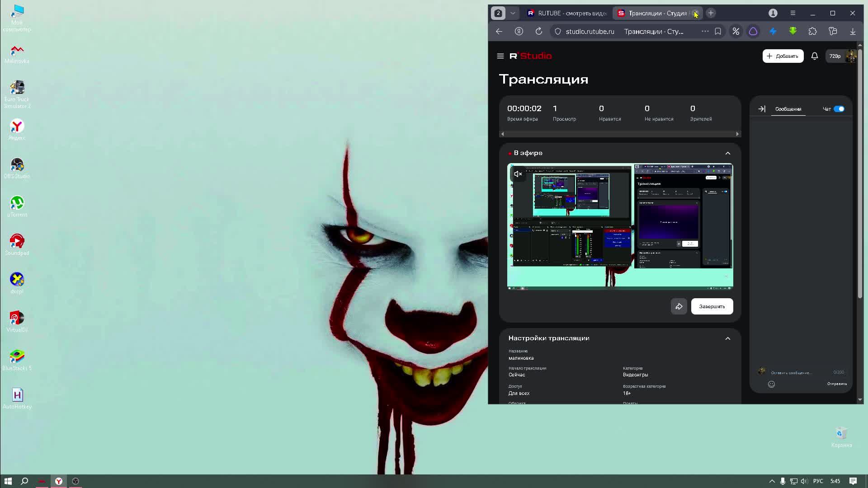Open BlueStacks 5 desktop shortcut
Screen dimensions: 868x488
click(17, 360)
